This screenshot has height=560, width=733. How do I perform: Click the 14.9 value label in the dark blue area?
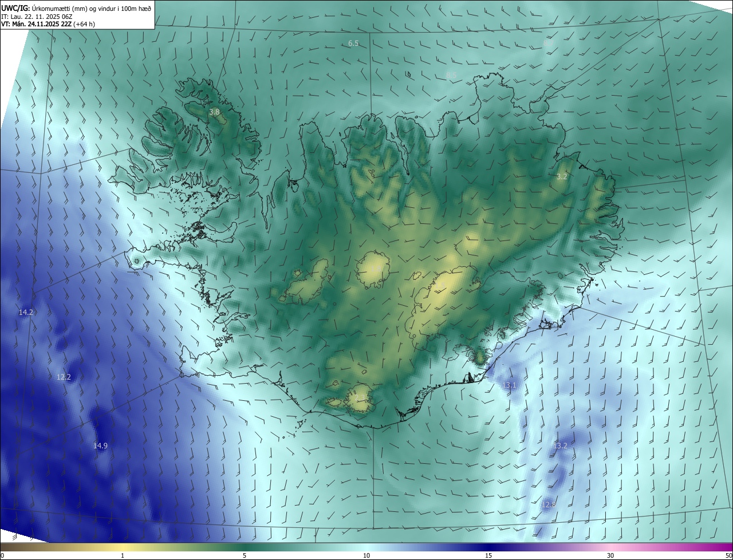pos(100,445)
